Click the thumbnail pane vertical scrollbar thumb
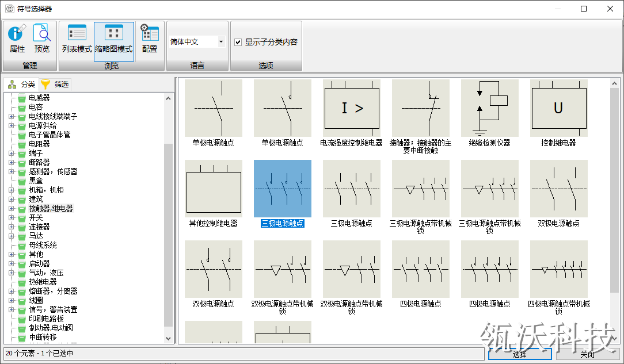Screen dimensions: 624x364 click(x=614, y=191)
